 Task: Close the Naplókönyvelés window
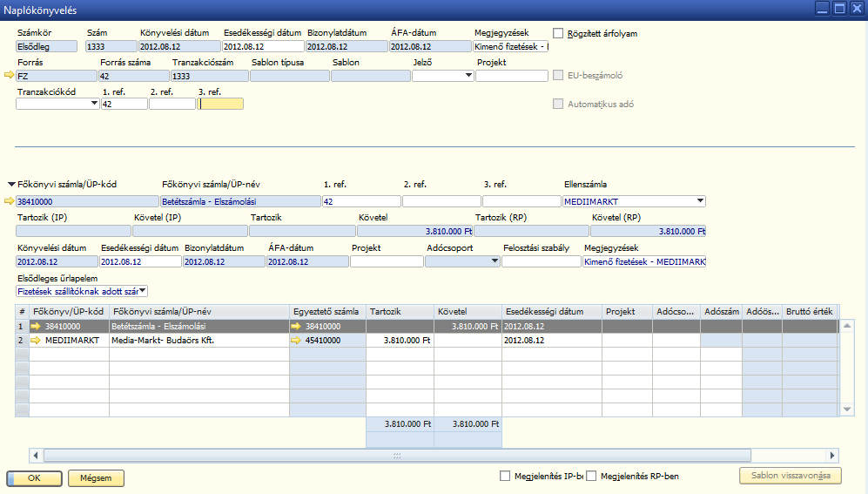click(857, 9)
